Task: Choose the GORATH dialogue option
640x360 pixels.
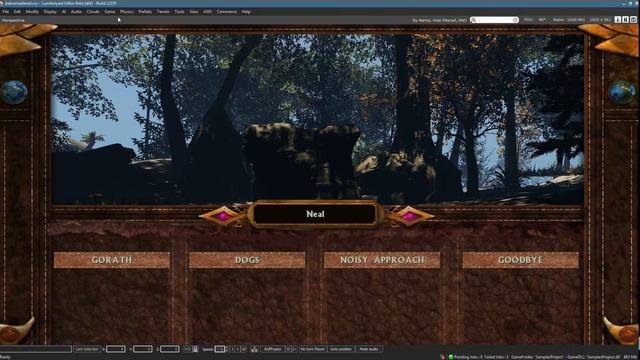Action: [x=112, y=260]
